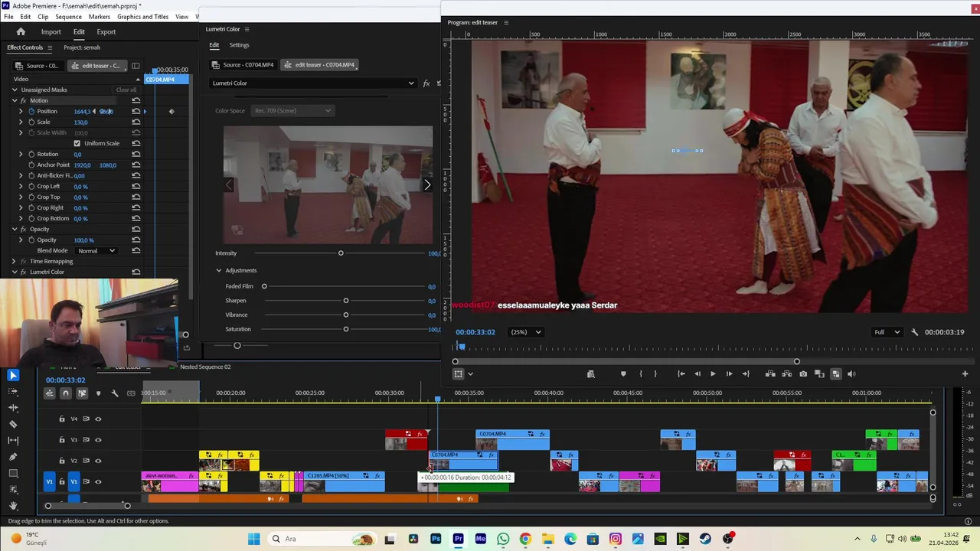Expand the Time Remapping effect
Screen dimensions: 980x551
pos(15,261)
